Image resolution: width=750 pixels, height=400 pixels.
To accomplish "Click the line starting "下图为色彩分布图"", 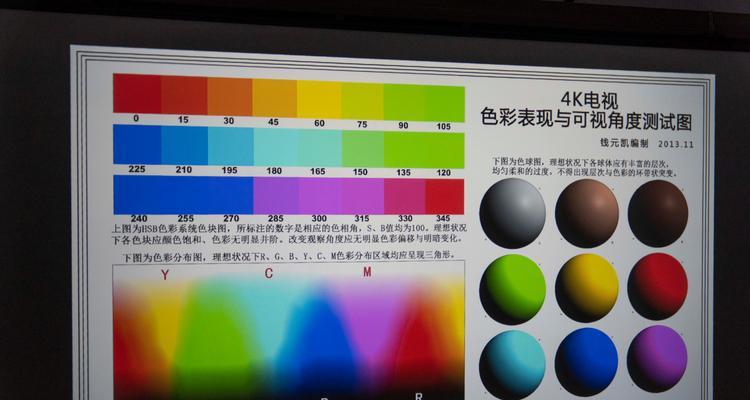I will point(288,256).
